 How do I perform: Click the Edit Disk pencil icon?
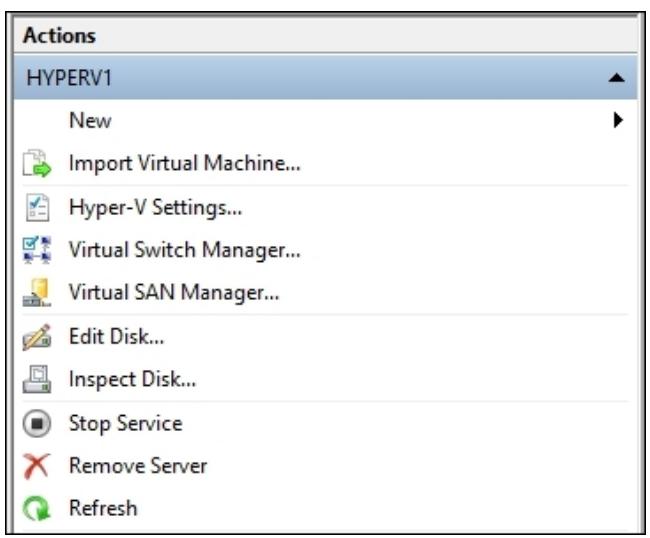[x=37, y=336]
